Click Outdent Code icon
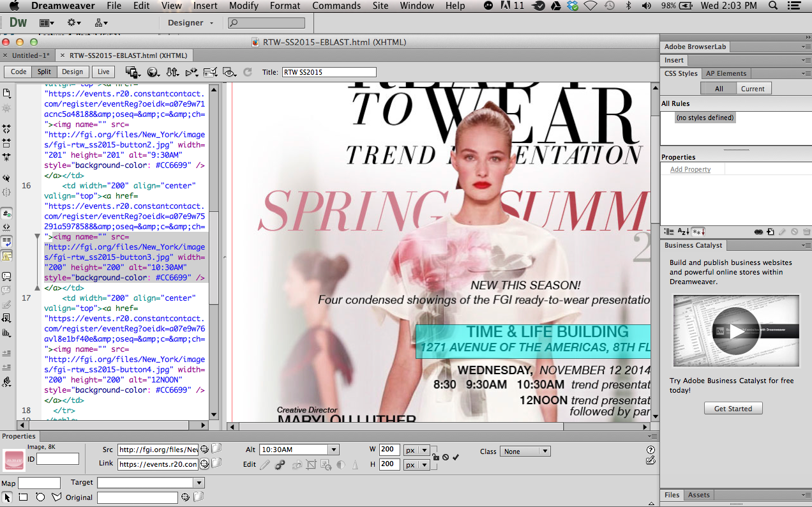Viewport: 812px width, 507px height. [x=7, y=367]
